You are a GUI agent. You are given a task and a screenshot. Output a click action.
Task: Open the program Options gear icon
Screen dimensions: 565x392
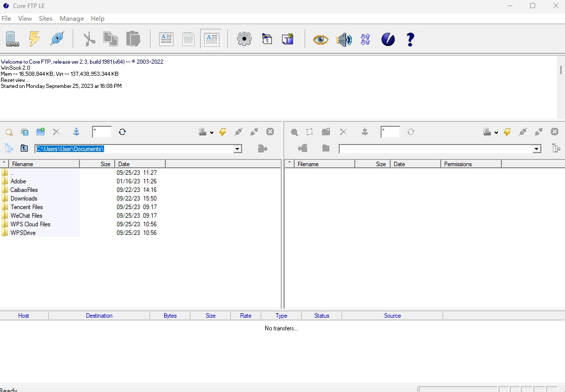click(244, 39)
